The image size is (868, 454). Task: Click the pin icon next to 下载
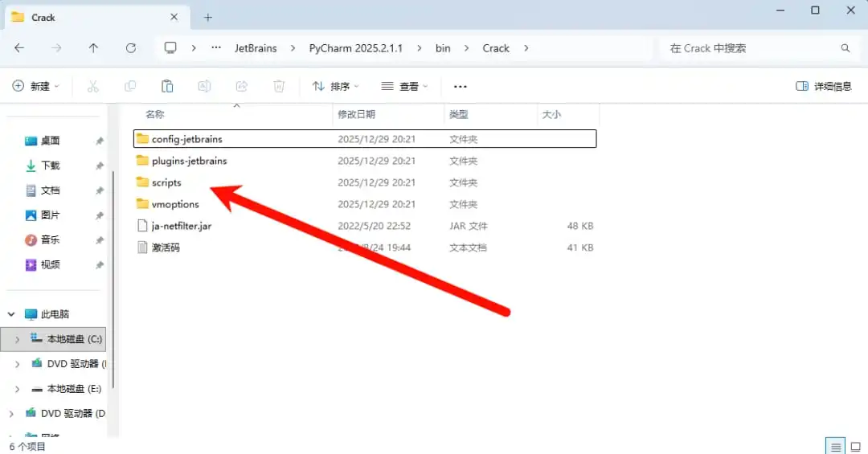click(100, 166)
